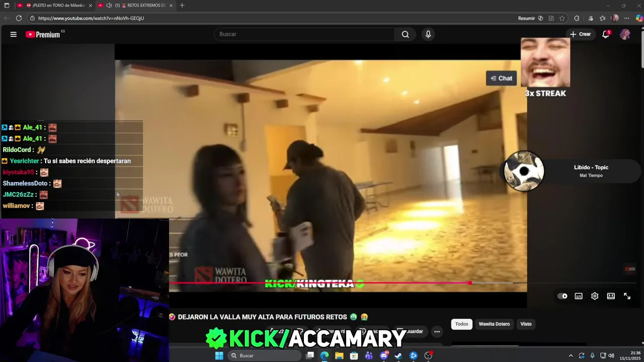Screen dimensions: 644x362
Task: Click the YouTube search magnifier button
Action: pyautogui.click(x=406, y=34)
